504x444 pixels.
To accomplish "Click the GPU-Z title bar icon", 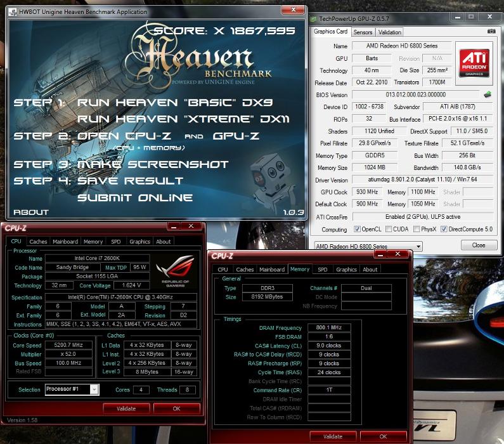I will (313, 19).
